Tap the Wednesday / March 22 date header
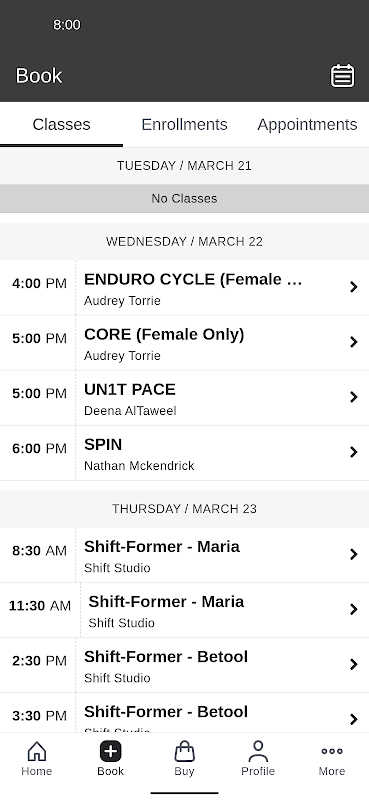The image size is (369, 800). point(184,241)
